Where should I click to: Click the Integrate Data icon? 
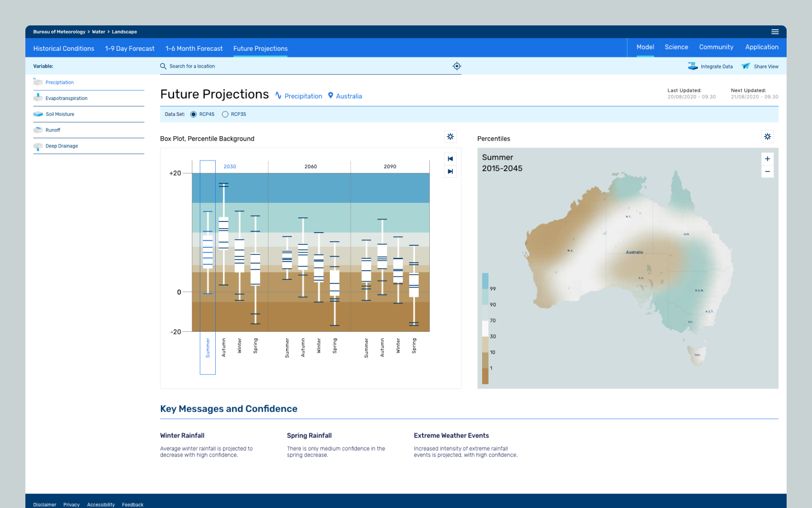click(x=693, y=66)
